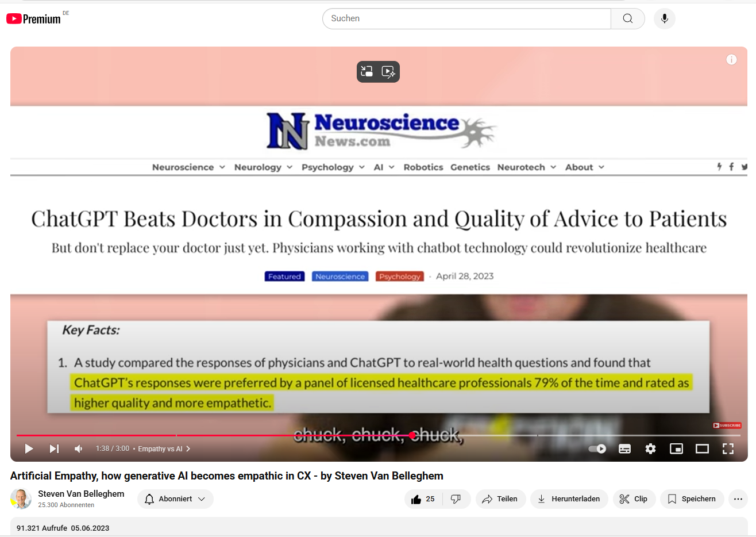Screen dimensions: 756x537
Task: Click the info card icon on video
Action: [731, 59]
